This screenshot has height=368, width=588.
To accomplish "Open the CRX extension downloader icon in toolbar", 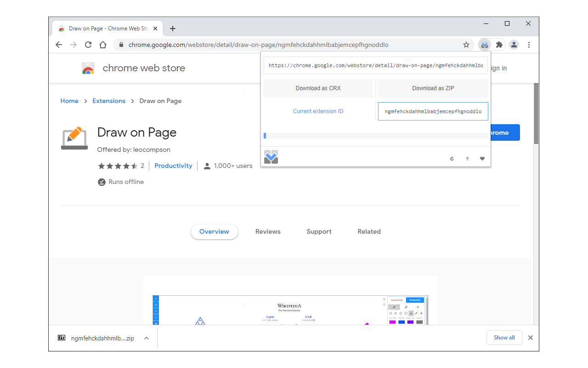I will 484,45.
